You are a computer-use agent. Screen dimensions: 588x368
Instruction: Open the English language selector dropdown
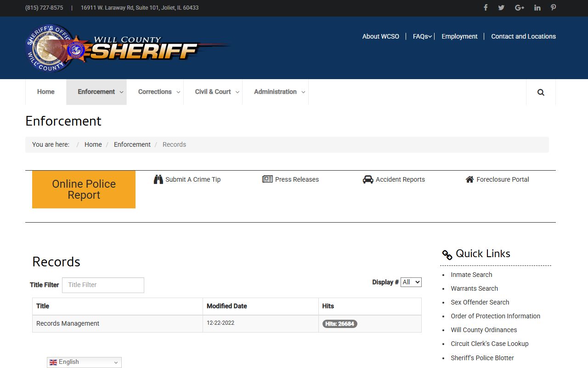pyautogui.click(x=84, y=362)
